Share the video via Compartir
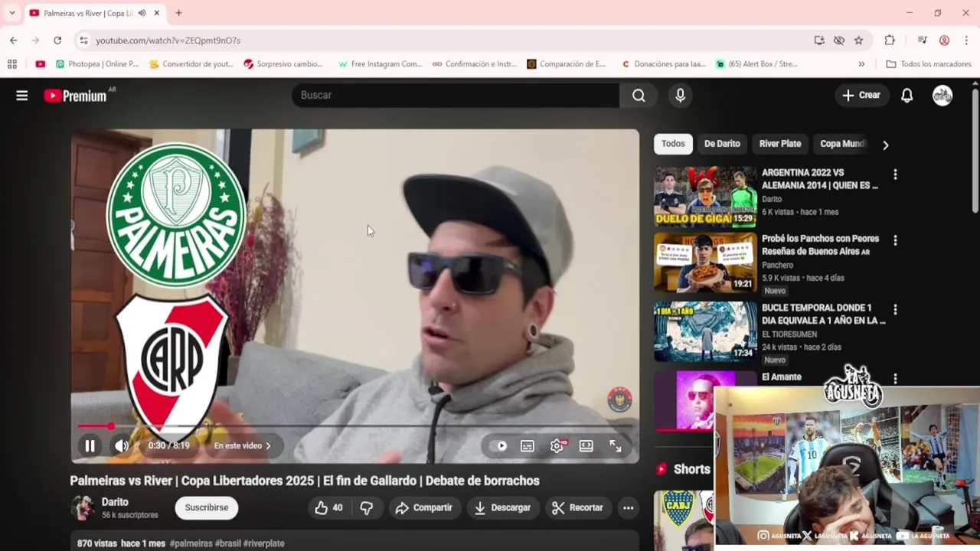Image resolution: width=980 pixels, height=551 pixels. tap(424, 508)
